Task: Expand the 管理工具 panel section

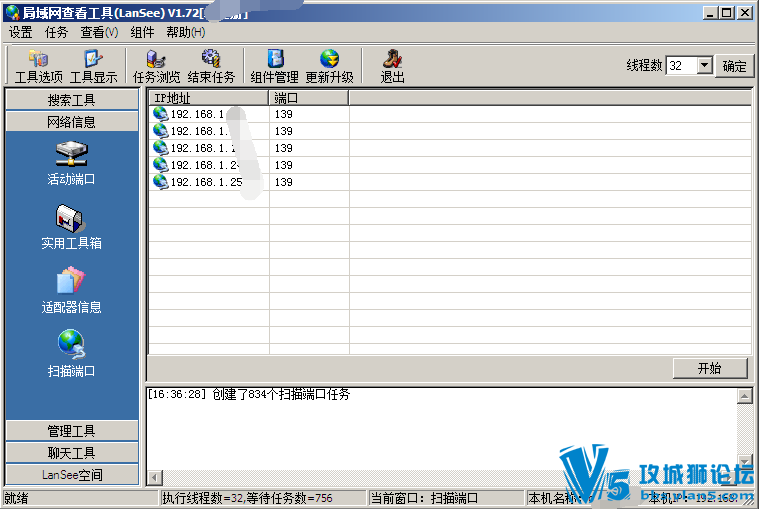Action: click(72, 430)
